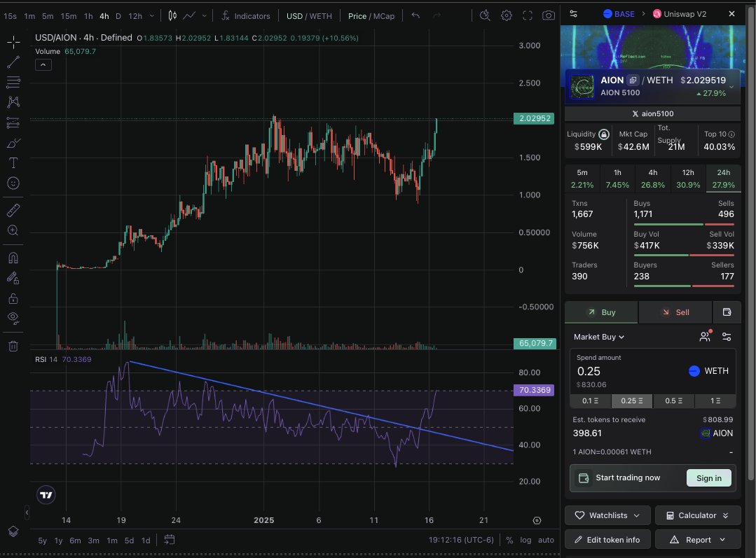This screenshot has height=558, width=756.
Task: Remove drawings with the trash icon
Action: click(13, 345)
